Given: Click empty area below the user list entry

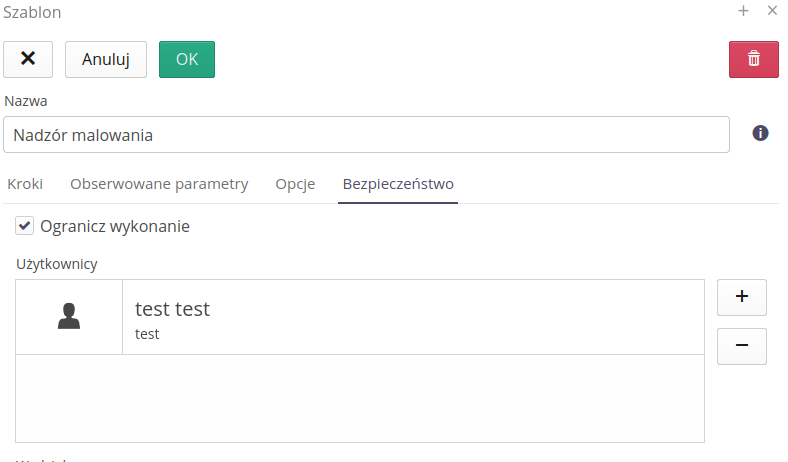Looking at the screenshot, I should [360, 398].
